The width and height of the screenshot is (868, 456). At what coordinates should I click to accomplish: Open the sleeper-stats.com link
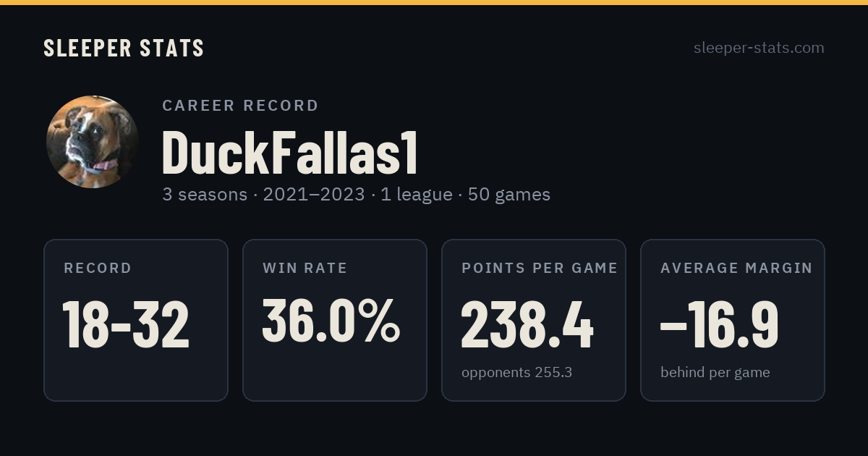pyautogui.click(x=759, y=48)
